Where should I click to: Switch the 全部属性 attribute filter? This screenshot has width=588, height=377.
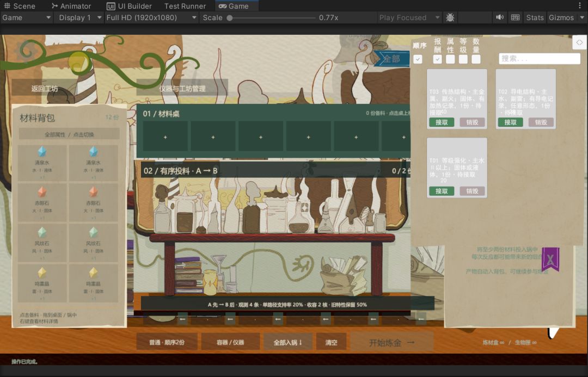click(x=69, y=134)
